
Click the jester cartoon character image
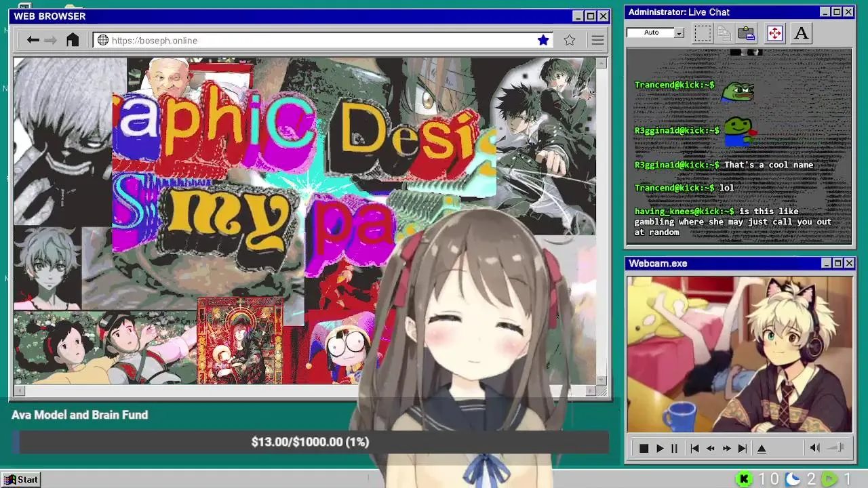pyautogui.click(x=343, y=348)
